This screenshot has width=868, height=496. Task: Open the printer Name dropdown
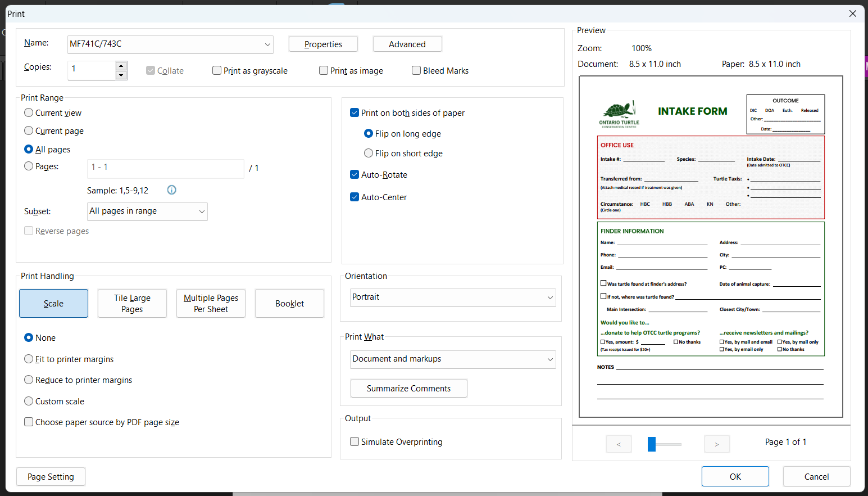coord(267,44)
